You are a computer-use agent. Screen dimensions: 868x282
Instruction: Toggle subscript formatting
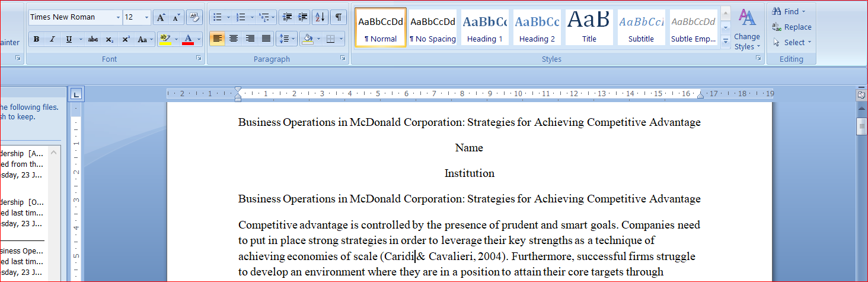point(110,40)
